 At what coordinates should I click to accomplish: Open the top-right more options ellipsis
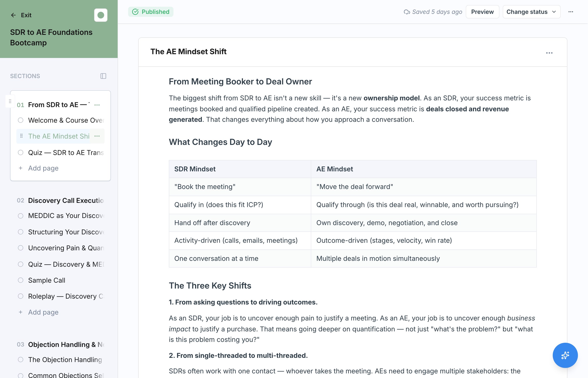tap(571, 12)
